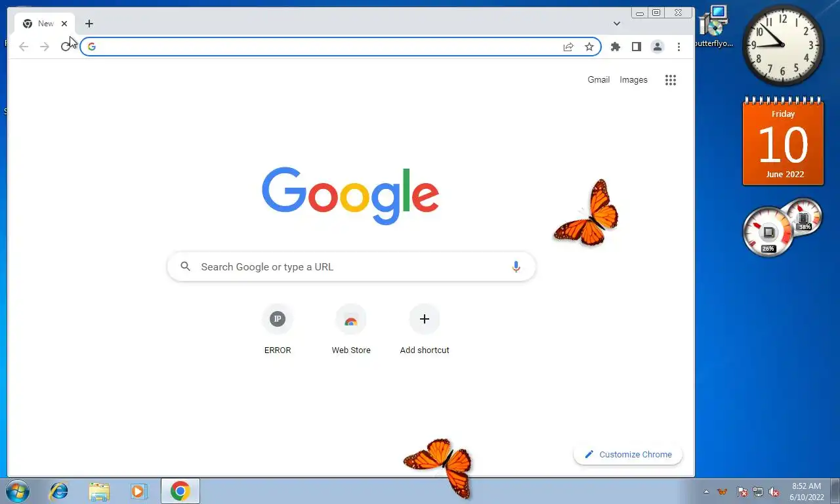Launch Internet Explorer from taskbar
840x504 pixels.
pyautogui.click(x=59, y=491)
